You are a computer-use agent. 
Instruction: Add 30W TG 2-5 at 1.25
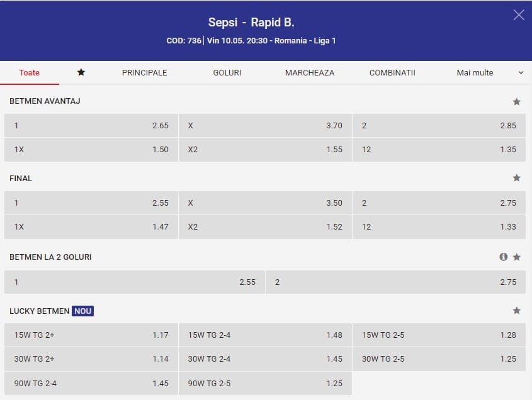click(439, 359)
